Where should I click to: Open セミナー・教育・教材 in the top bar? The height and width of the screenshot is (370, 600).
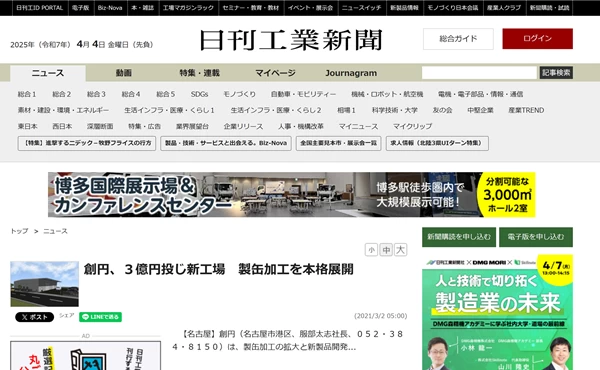[x=251, y=8]
